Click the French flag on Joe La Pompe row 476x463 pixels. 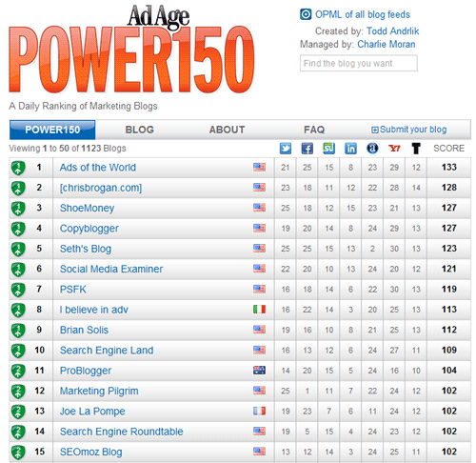tap(259, 411)
